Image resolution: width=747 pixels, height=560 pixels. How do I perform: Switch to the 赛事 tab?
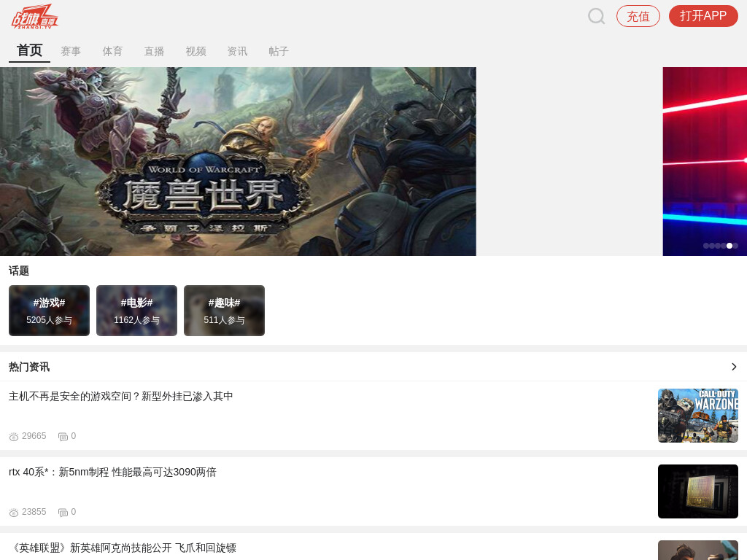[71, 51]
